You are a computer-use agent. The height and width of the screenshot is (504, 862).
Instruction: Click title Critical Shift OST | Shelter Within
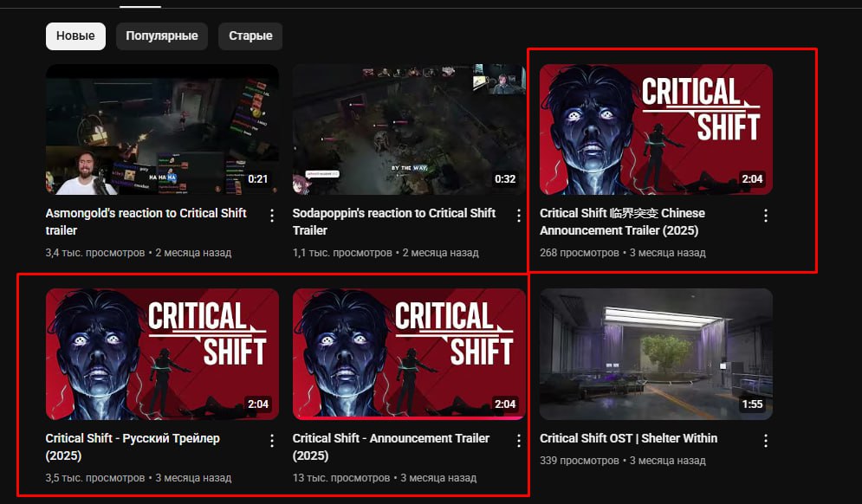[x=628, y=438]
